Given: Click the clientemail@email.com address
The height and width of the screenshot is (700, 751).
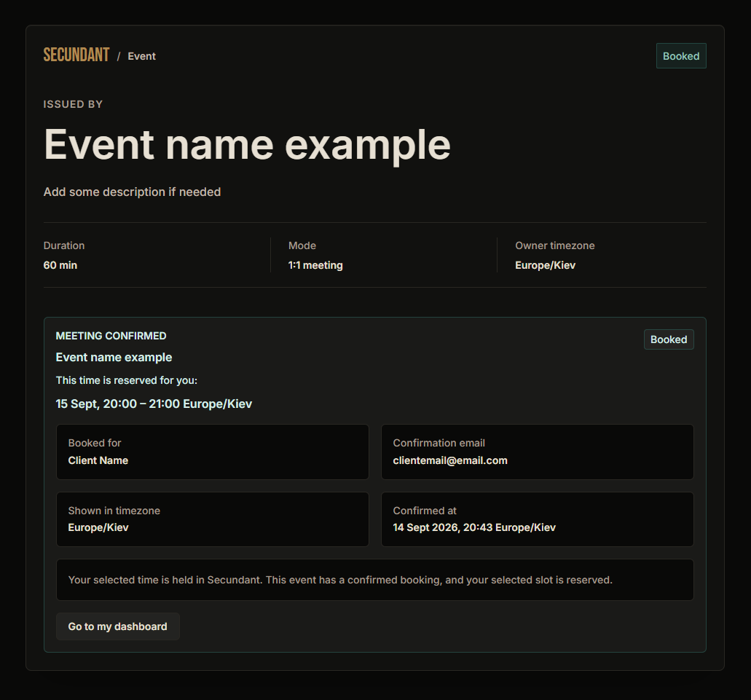Looking at the screenshot, I should tap(450, 460).
